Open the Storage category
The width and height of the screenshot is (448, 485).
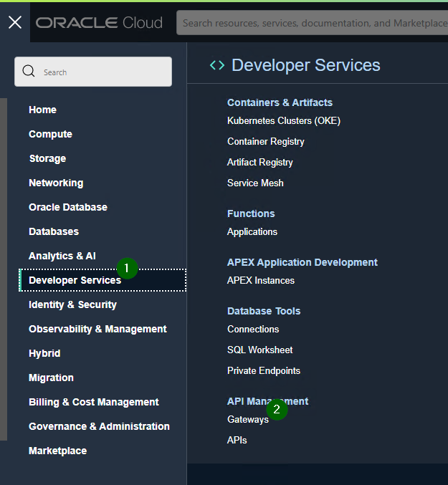47,158
